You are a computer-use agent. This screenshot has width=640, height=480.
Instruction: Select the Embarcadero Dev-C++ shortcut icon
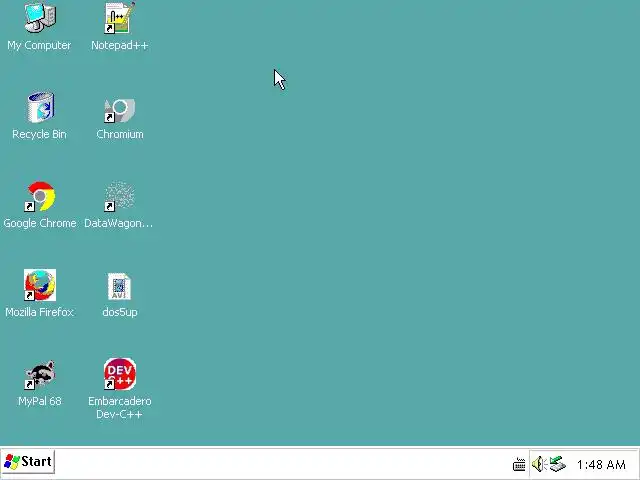pyautogui.click(x=119, y=374)
